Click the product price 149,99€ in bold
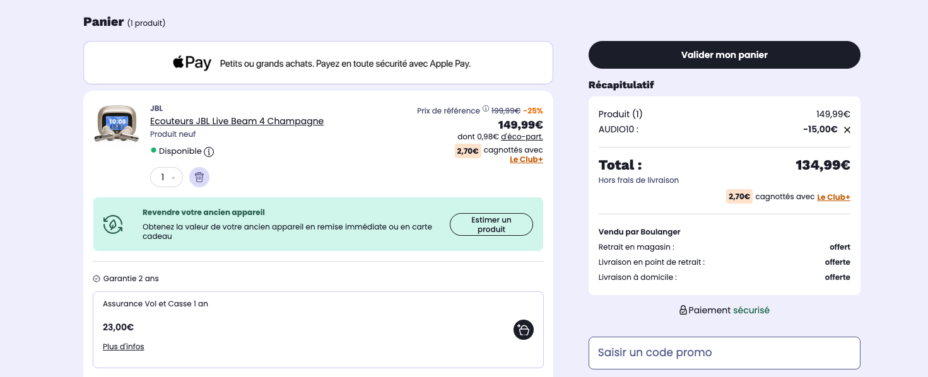This screenshot has width=928, height=377. coord(520,125)
